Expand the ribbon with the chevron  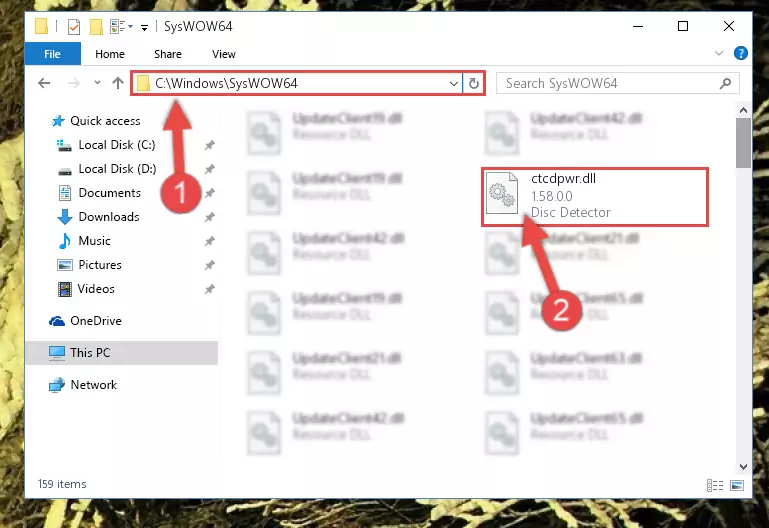719,53
